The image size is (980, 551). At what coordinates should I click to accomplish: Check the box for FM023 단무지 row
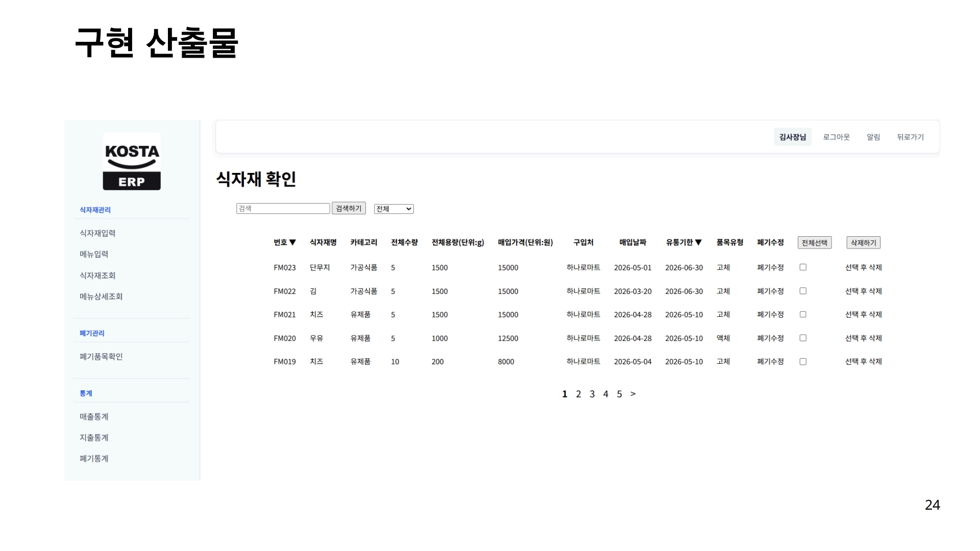pos(803,267)
